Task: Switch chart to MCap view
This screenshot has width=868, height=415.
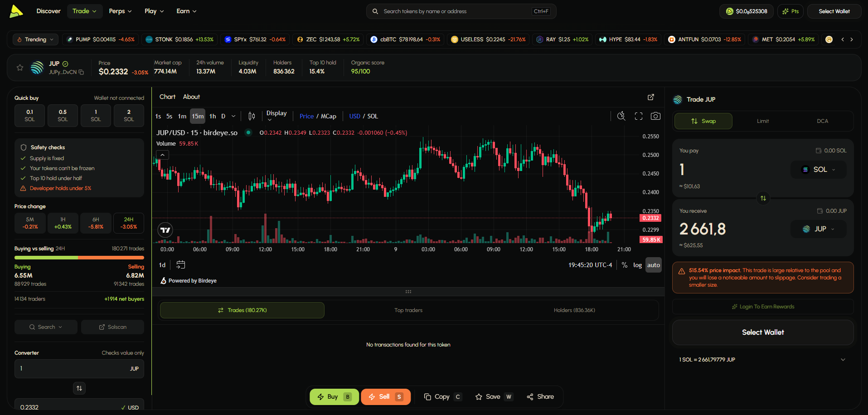Action: 329,117
